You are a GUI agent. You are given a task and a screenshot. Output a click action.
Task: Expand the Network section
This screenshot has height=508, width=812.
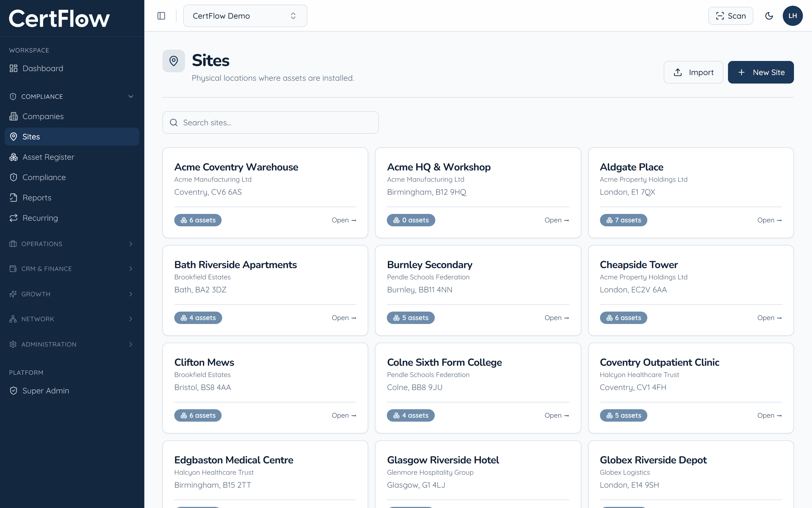point(72,319)
